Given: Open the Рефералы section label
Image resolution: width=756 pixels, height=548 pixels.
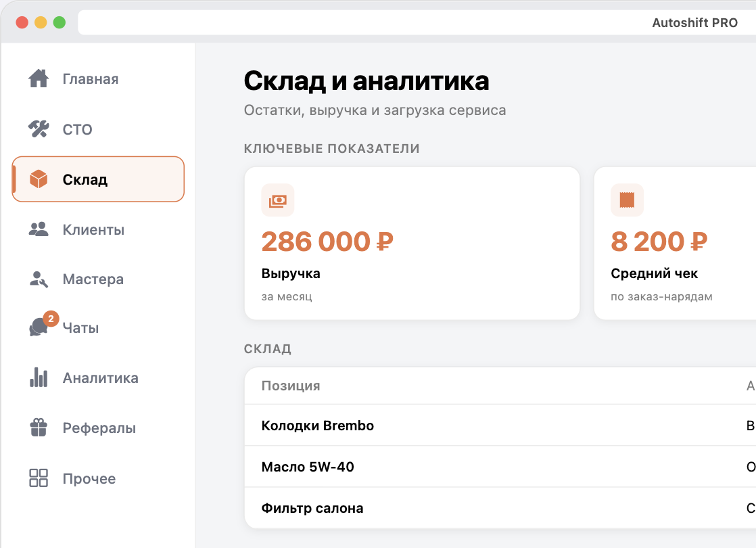Looking at the screenshot, I should tap(99, 428).
